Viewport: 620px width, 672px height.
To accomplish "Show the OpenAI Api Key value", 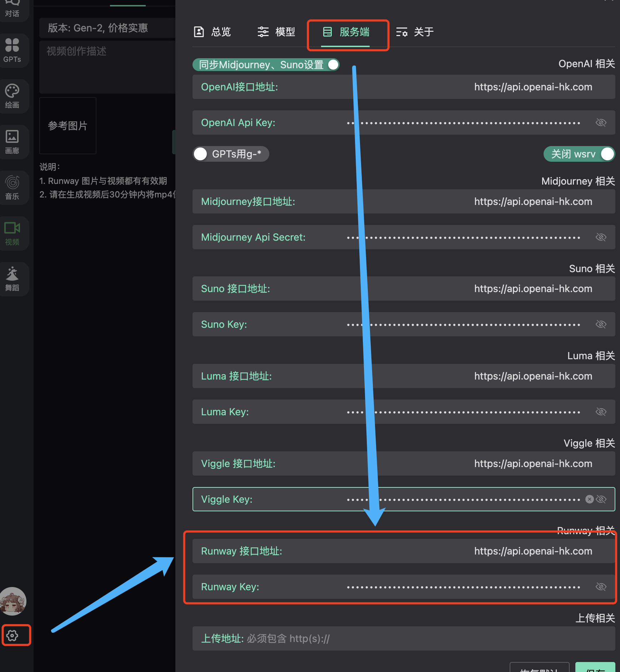I will pyautogui.click(x=601, y=122).
